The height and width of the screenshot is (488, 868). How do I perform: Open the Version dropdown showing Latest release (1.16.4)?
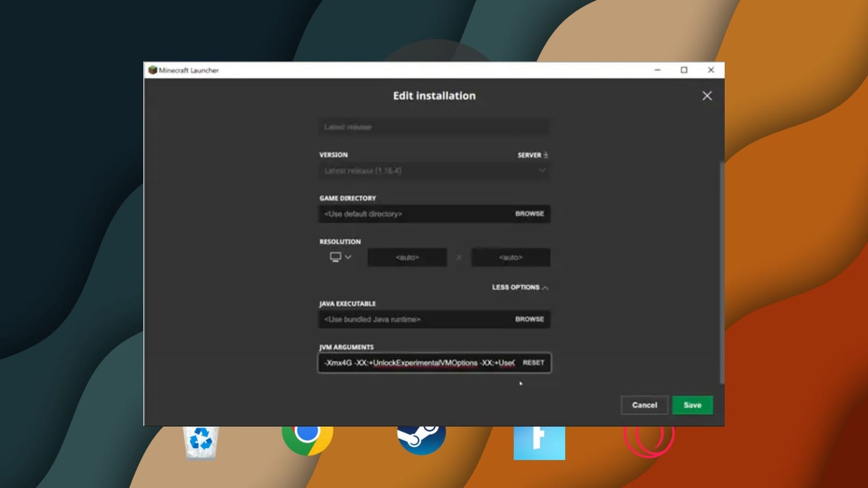[x=433, y=170]
